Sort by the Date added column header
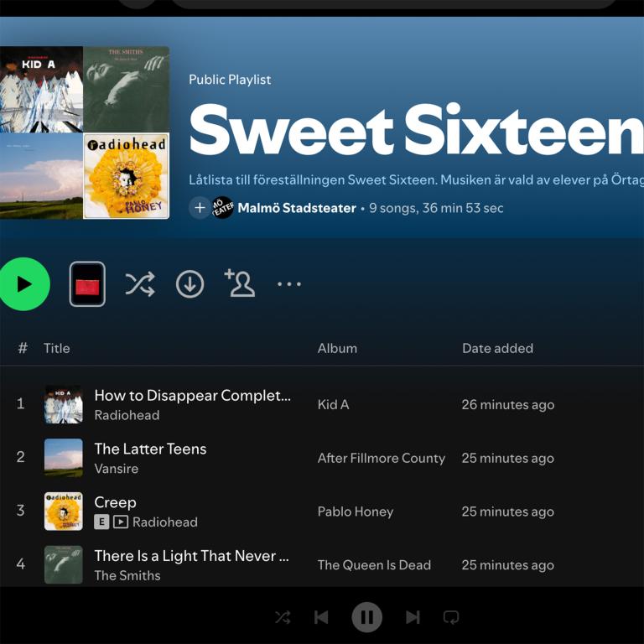This screenshot has height=644, width=644. (x=498, y=348)
